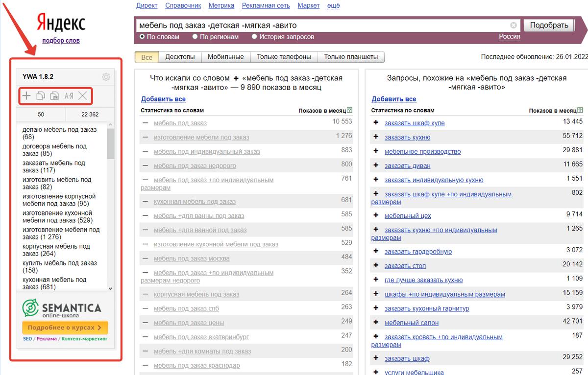Clear the search query with the round X icon
This screenshot has height=375, width=588.
point(514,25)
